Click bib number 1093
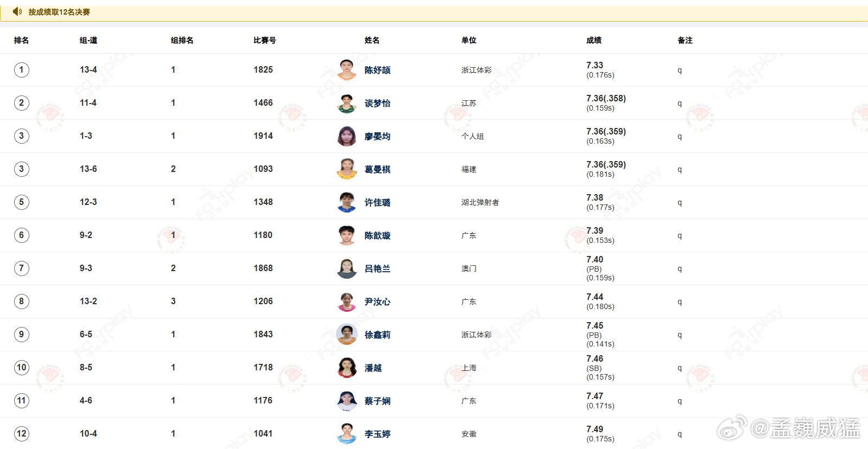 tap(263, 169)
